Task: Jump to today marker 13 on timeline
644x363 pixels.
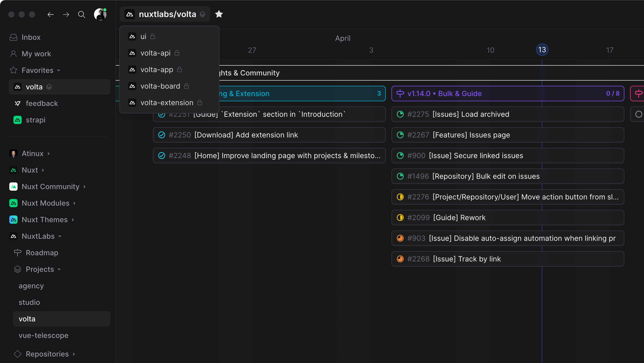Action: (x=542, y=50)
